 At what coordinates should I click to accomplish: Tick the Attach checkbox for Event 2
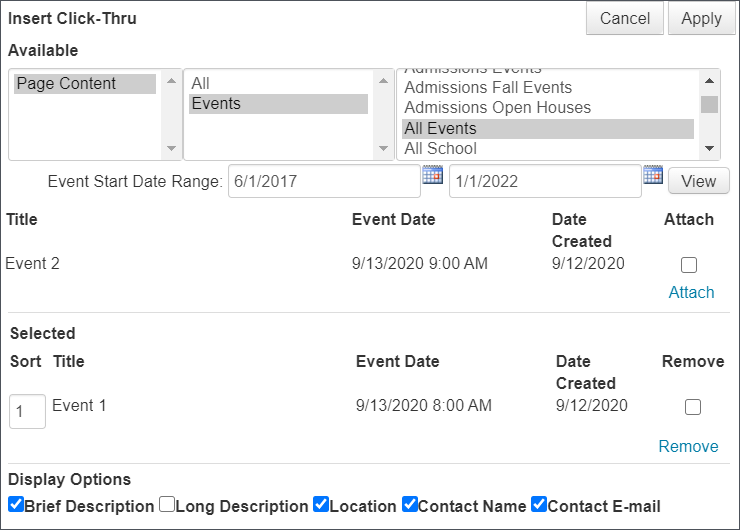pos(689,265)
